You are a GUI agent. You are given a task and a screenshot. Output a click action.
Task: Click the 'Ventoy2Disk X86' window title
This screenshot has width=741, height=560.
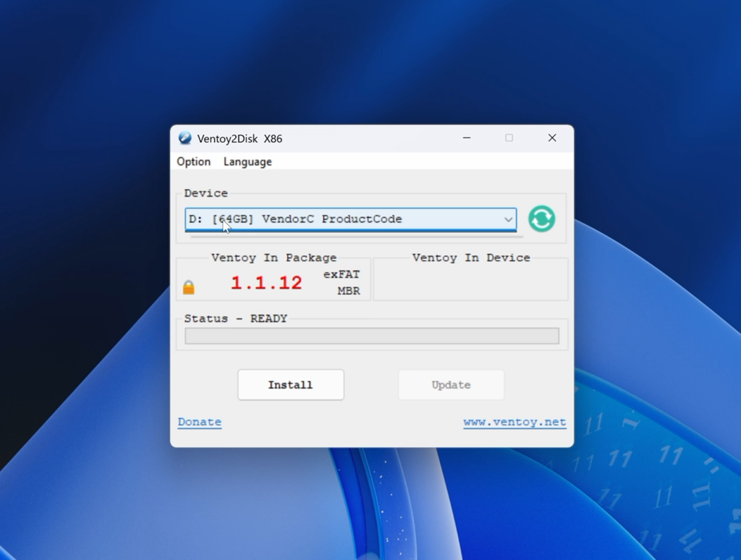pos(240,138)
